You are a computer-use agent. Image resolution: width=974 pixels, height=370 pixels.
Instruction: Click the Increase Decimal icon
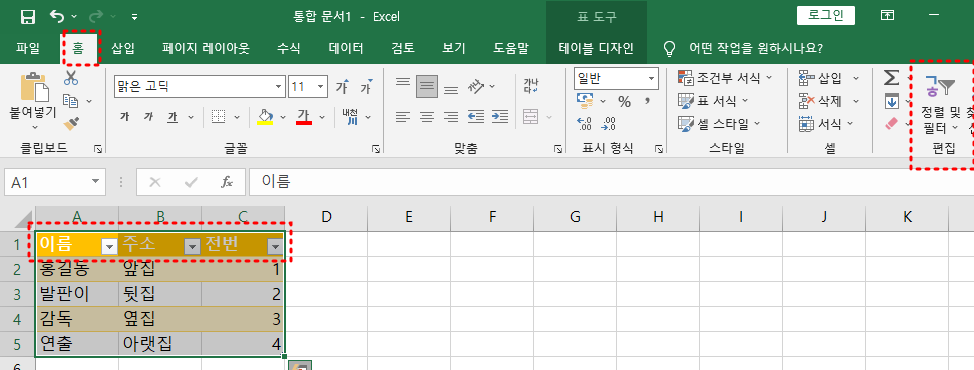tap(585, 124)
